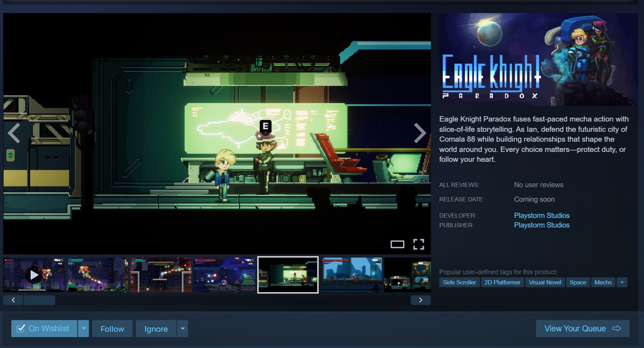Select the second thumbnail with flying mecha

pyautogui.click(x=97, y=275)
